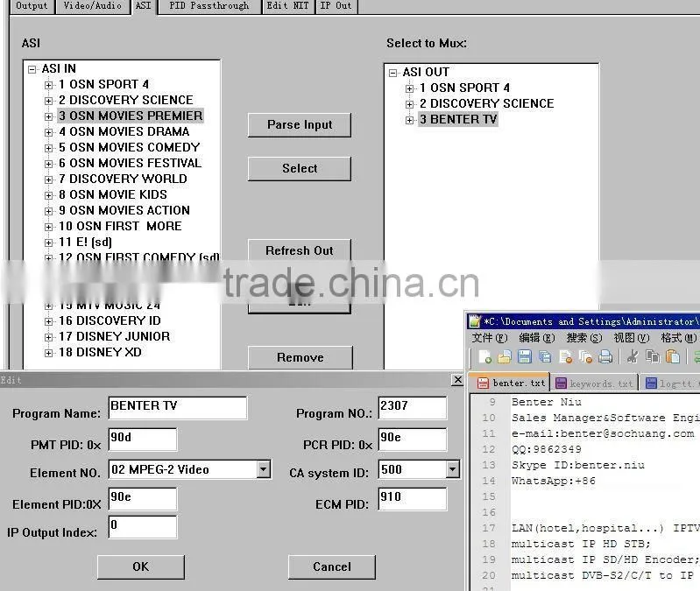Open the 视图(V) menu in Notepad++

pyautogui.click(x=632, y=338)
